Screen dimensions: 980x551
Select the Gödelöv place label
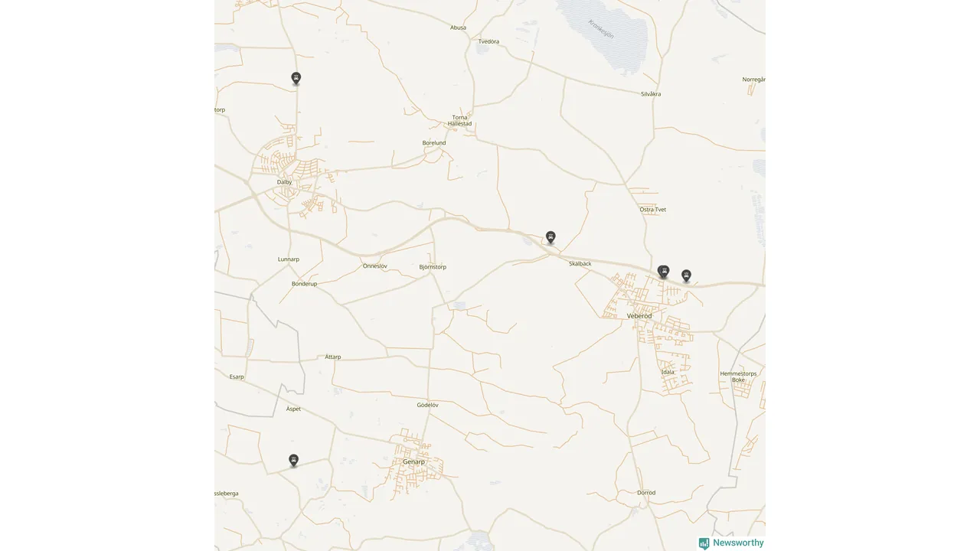[x=427, y=405]
